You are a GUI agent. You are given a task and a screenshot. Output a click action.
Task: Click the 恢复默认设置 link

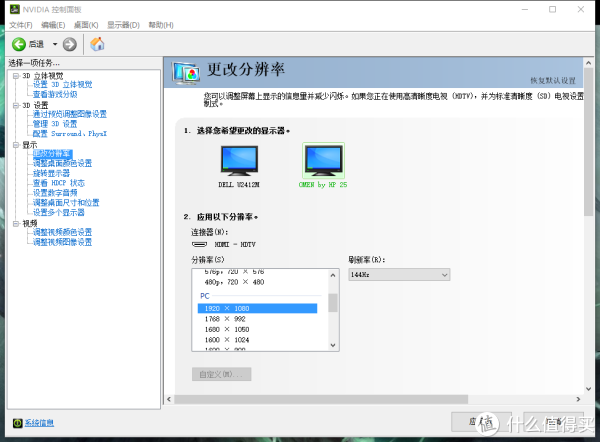[x=553, y=80]
